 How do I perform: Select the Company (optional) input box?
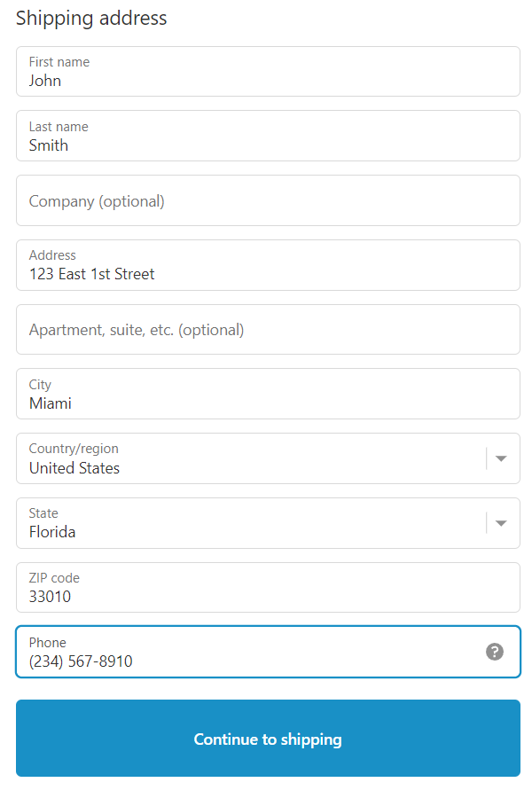tap(268, 200)
